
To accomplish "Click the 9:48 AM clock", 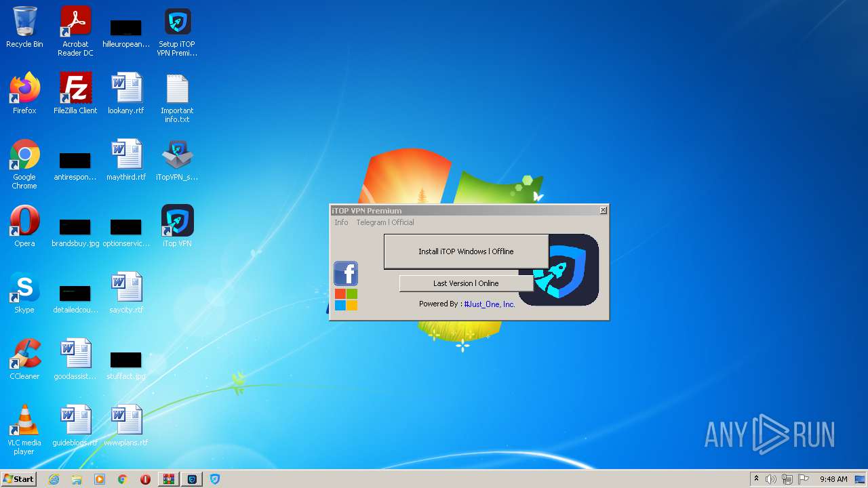I will [x=833, y=479].
